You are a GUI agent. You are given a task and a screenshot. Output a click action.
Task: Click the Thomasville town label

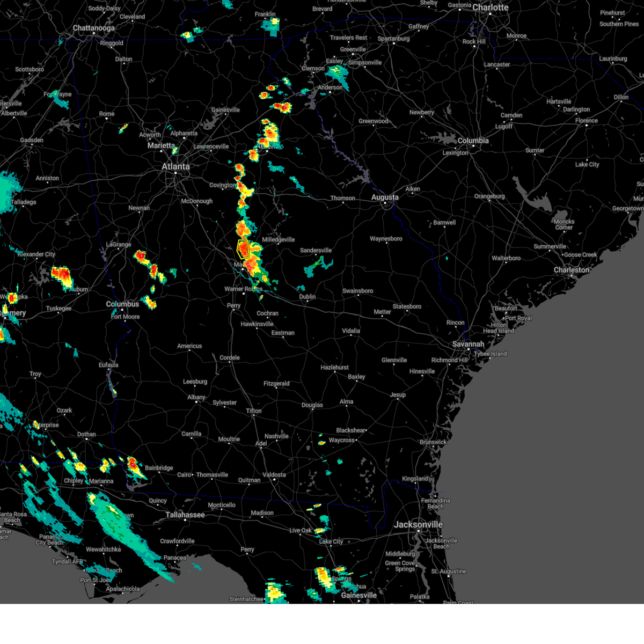[212, 475]
